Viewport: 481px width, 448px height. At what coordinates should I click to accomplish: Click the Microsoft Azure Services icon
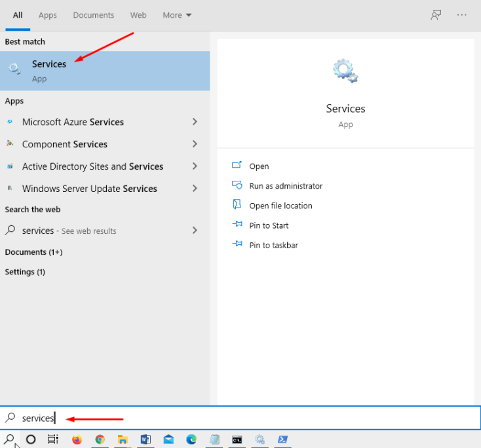[x=10, y=122]
